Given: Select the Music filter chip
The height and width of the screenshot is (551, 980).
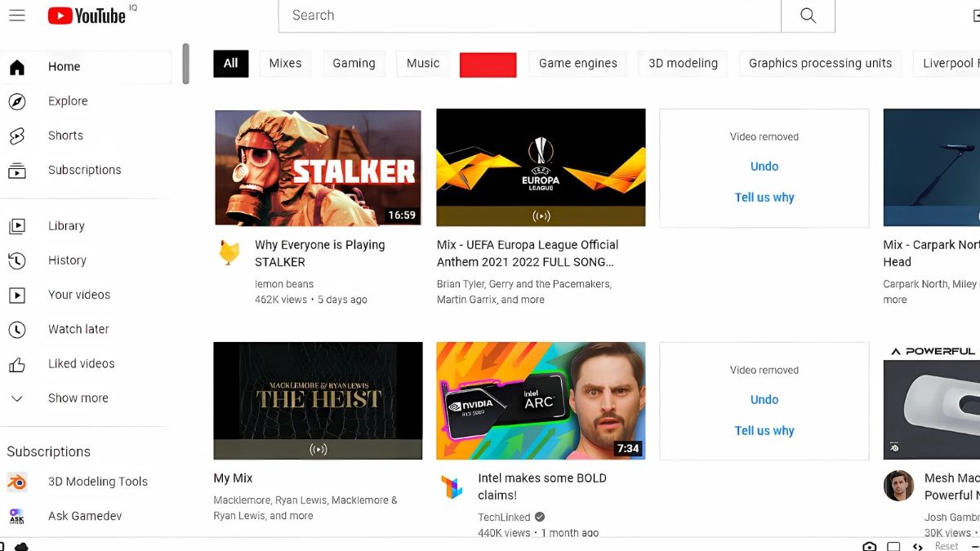Looking at the screenshot, I should click(423, 64).
